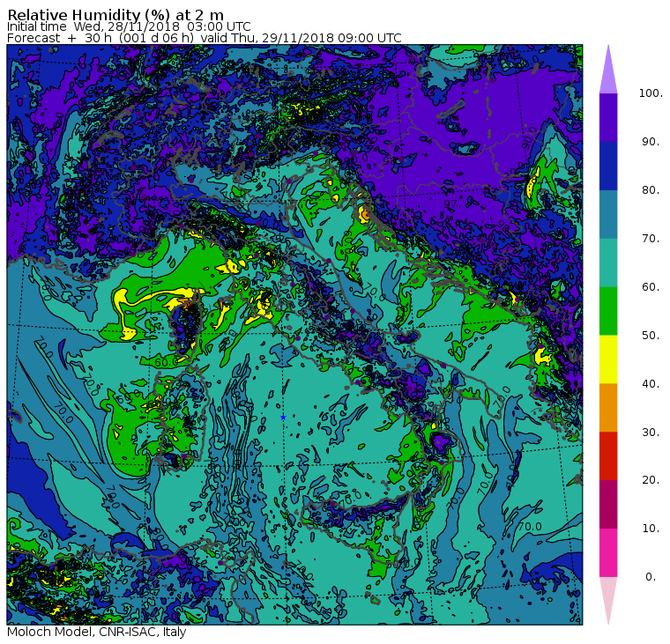Click the "10." legend label
The width and height of the screenshot is (670, 644).
coord(651,529)
